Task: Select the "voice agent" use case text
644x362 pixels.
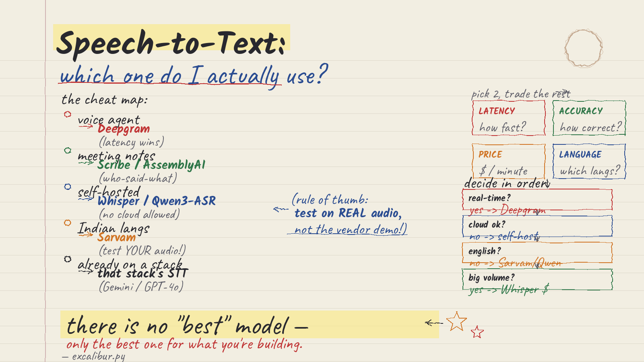Action: point(109,120)
